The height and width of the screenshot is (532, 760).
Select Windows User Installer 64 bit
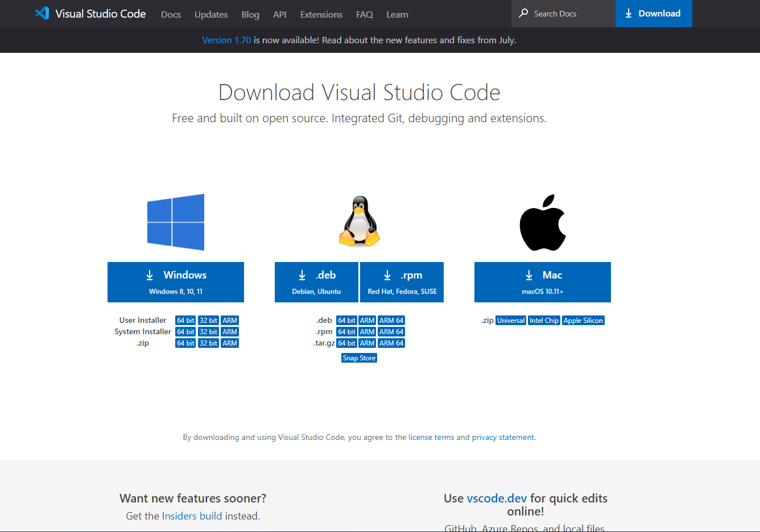point(185,321)
